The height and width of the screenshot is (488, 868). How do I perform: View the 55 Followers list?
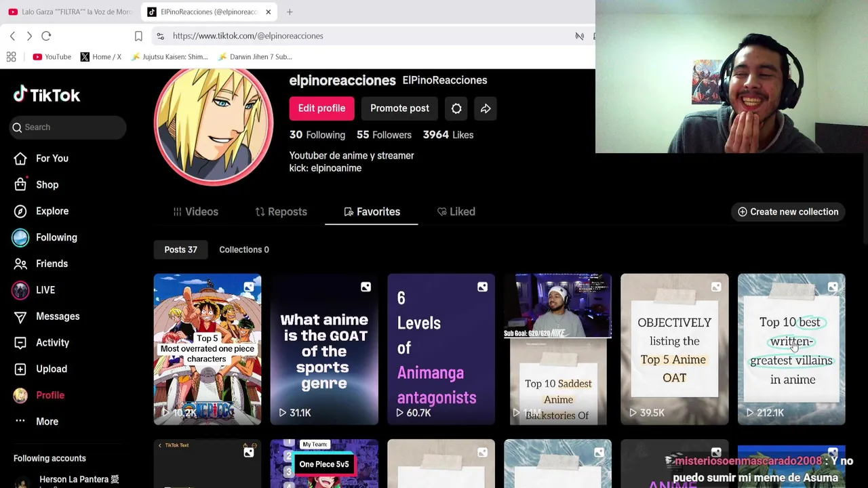[x=384, y=135]
